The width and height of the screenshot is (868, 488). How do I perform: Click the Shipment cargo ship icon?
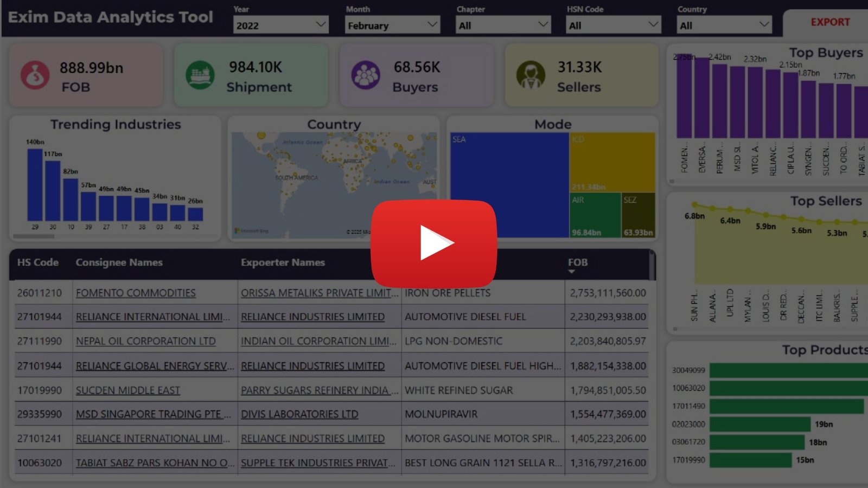200,75
